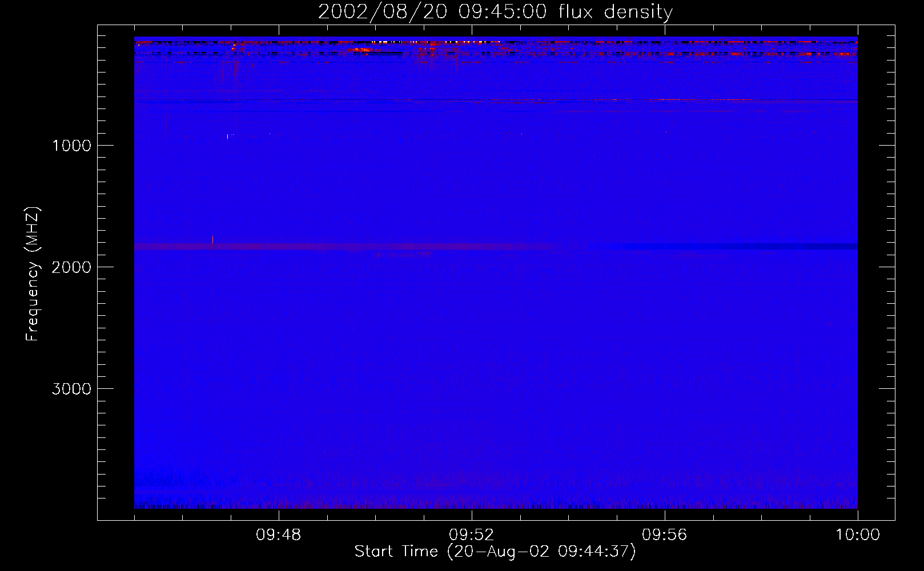
Task: Click the 09:52 time tick label
Action: pos(472,535)
